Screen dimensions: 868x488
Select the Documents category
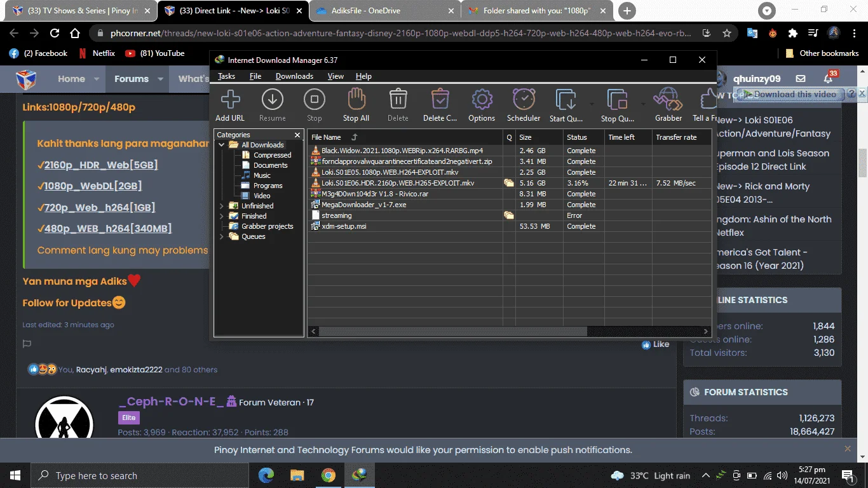(x=270, y=165)
